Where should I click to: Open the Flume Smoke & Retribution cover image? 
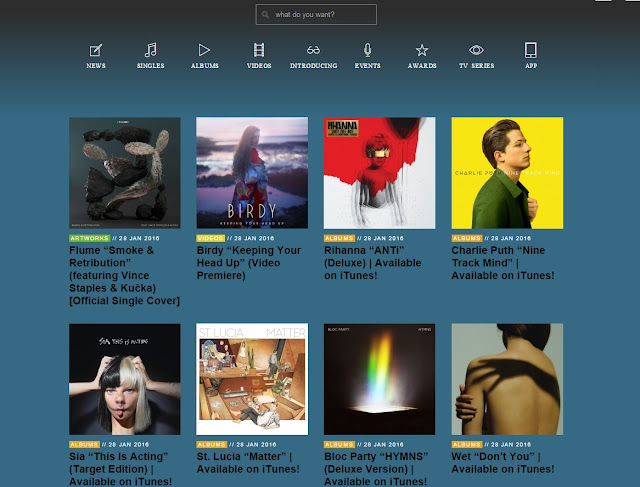(124, 173)
